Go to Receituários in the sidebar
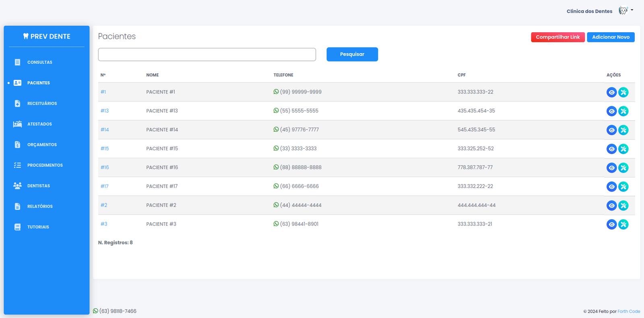 pos(42,103)
